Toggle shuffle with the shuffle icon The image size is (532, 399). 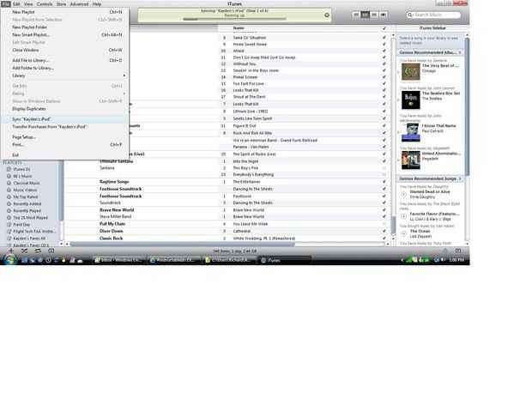click(24, 251)
